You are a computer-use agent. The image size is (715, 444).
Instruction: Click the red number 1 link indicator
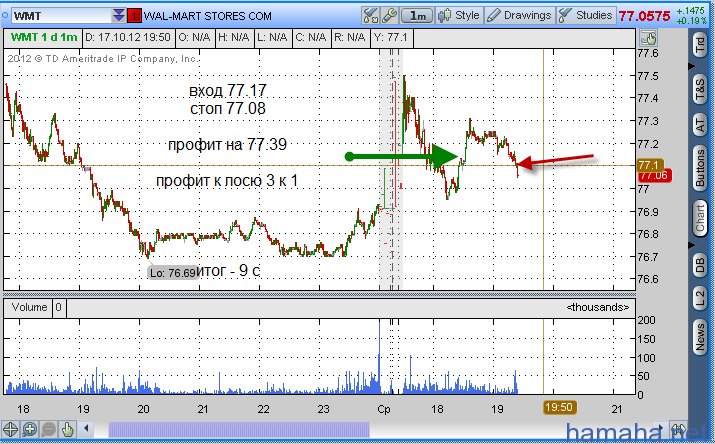coord(134,16)
